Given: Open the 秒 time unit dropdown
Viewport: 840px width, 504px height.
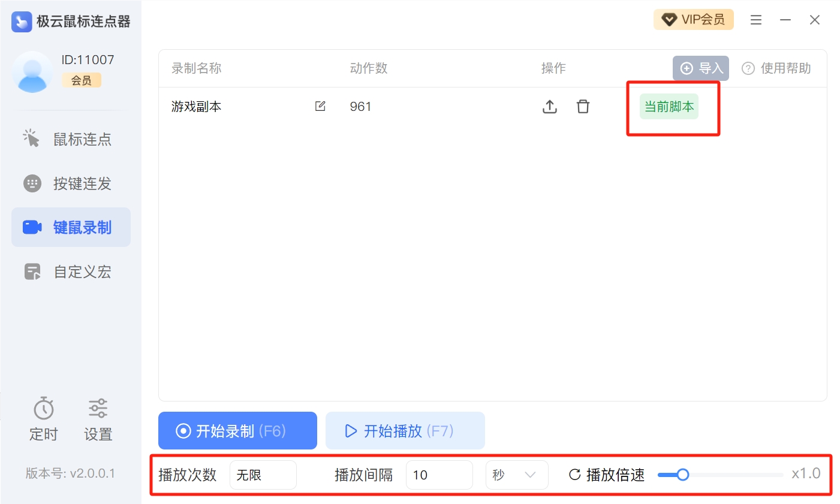Looking at the screenshot, I should (516, 475).
